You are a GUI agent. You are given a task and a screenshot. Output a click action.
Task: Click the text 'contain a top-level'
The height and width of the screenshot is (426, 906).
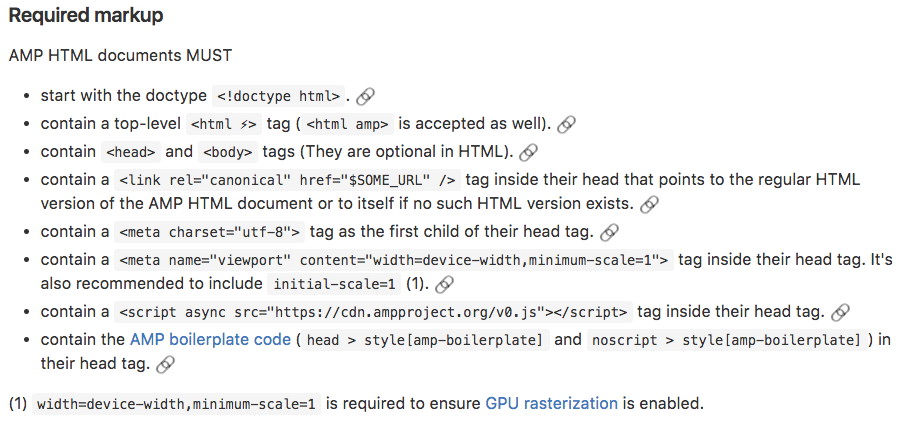pos(110,123)
